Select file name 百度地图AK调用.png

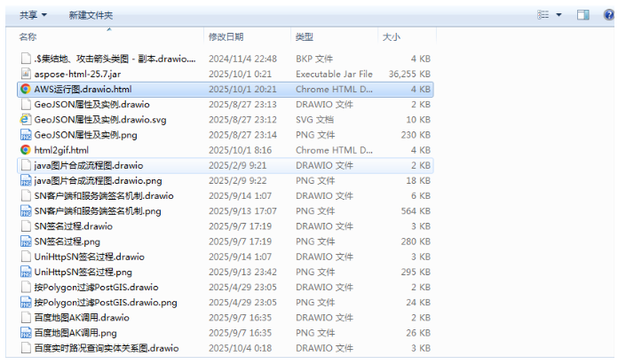point(75,333)
